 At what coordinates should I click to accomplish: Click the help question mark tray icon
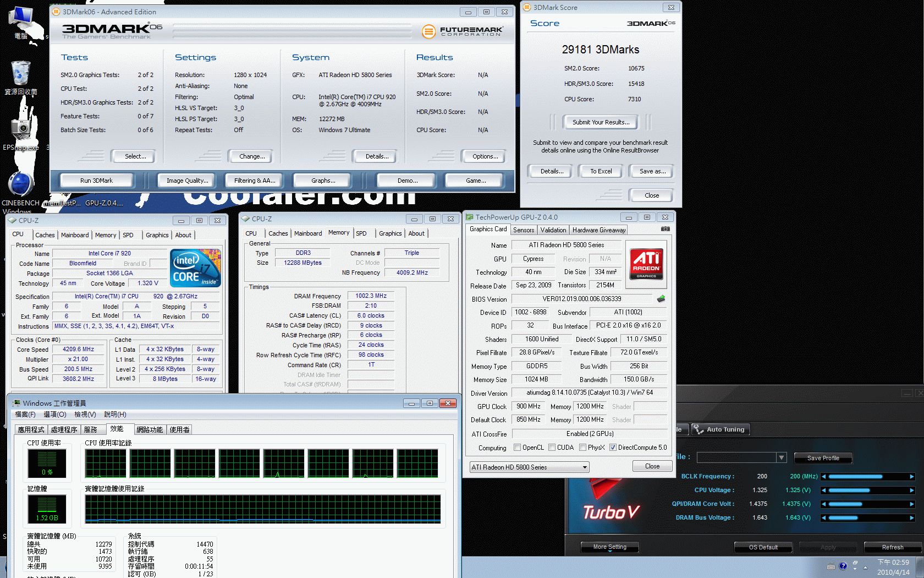tap(843, 566)
